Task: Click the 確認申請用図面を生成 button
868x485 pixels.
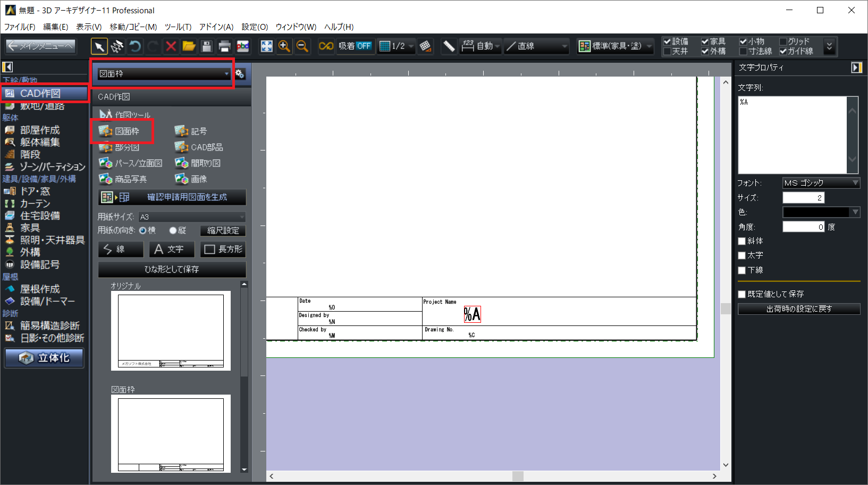Action: coord(172,197)
